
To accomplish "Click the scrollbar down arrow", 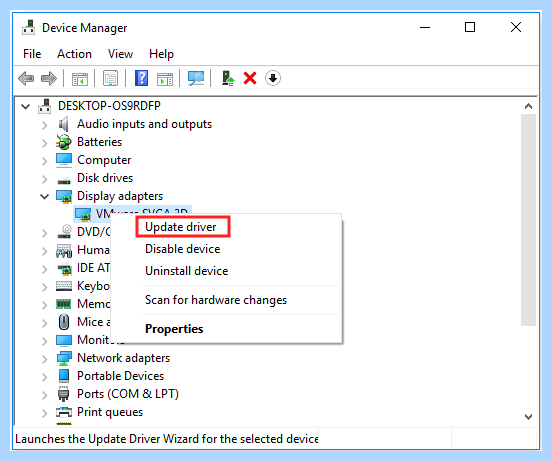I will point(528,417).
